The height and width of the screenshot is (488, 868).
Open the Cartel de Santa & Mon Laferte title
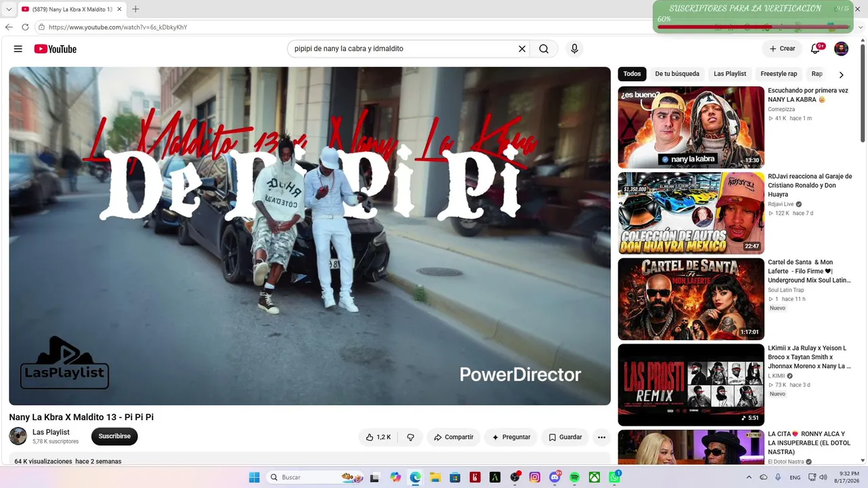coord(809,271)
